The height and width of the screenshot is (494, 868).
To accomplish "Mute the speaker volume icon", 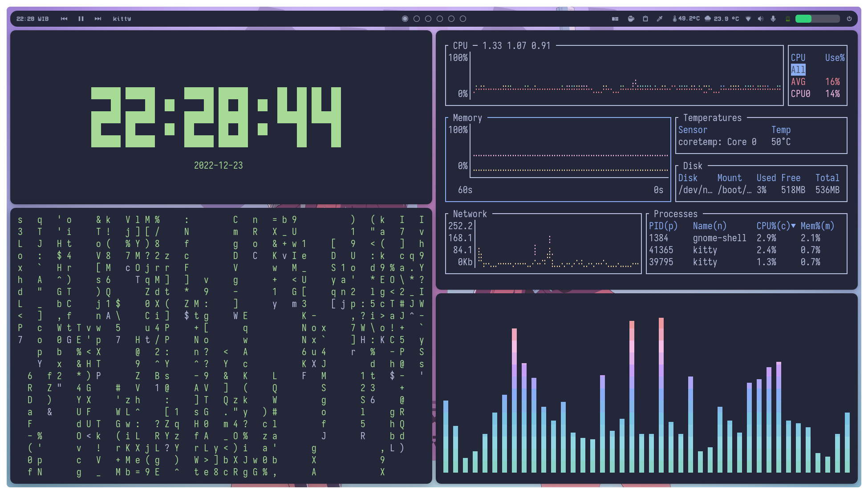I will [x=760, y=19].
